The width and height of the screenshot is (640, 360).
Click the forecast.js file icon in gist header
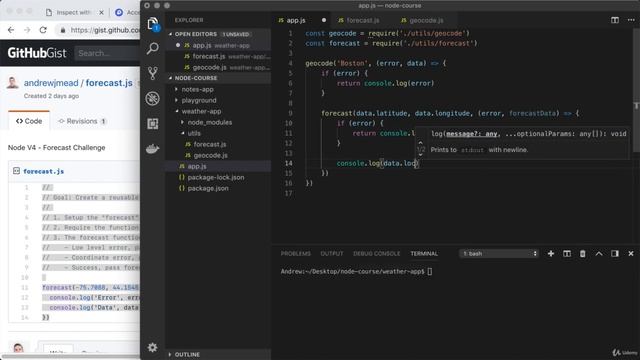16,171
